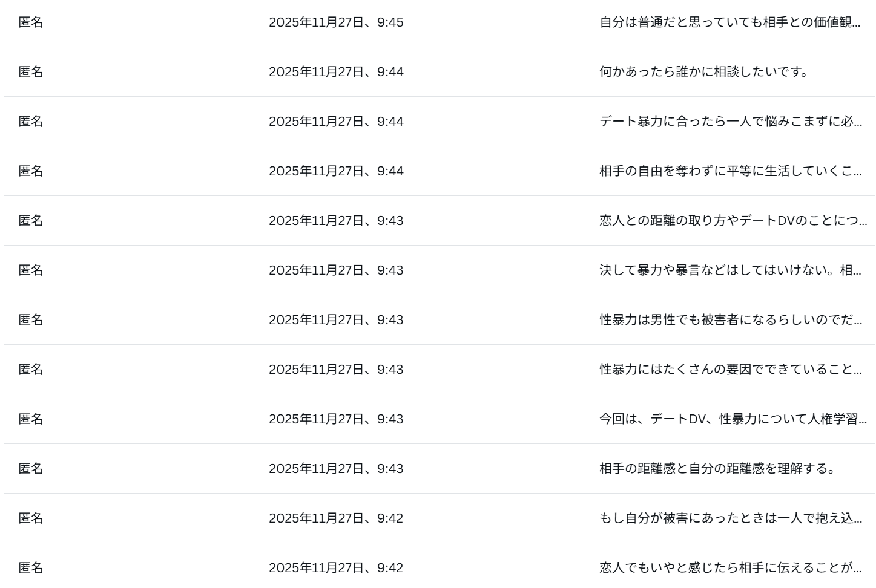Click the response 相手の距離感と自分の距離感を理解する。
The image size is (876, 588).
[717, 469]
